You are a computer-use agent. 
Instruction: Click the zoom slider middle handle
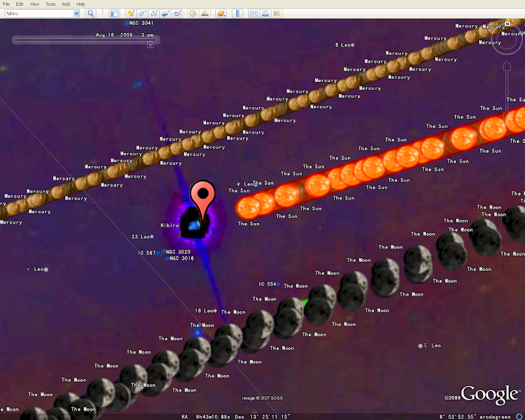pos(507,91)
